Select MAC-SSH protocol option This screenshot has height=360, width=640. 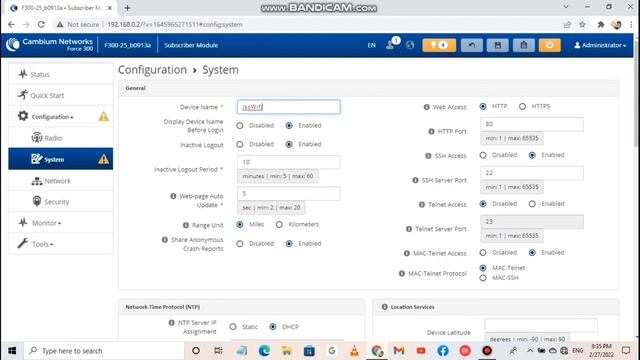click(x=483, y=278)
